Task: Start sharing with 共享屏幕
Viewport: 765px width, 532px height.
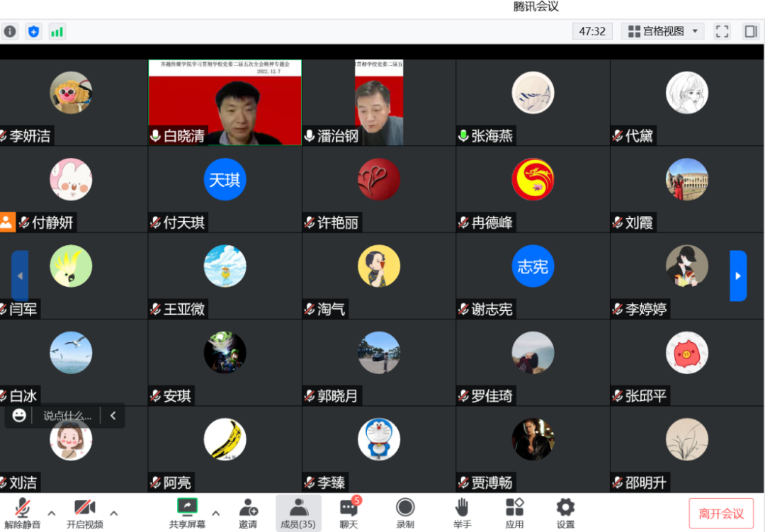Action: point(187,513)
